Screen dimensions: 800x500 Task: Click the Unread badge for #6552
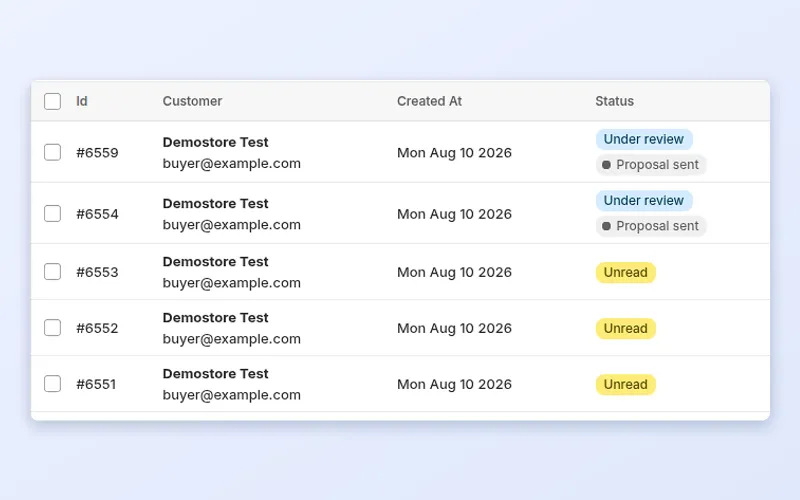pos(626,329)
